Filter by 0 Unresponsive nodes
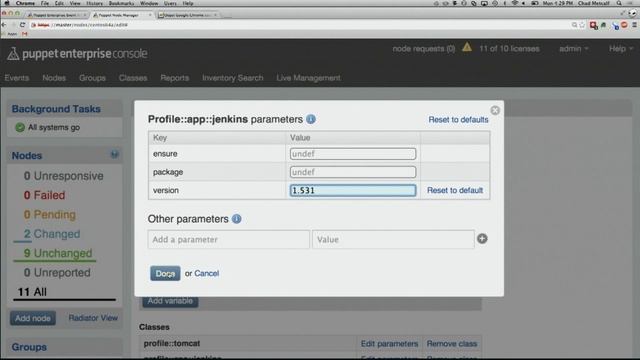Image resolution: width=640 pixels, height=360 pixels. (x=63, y=176)
